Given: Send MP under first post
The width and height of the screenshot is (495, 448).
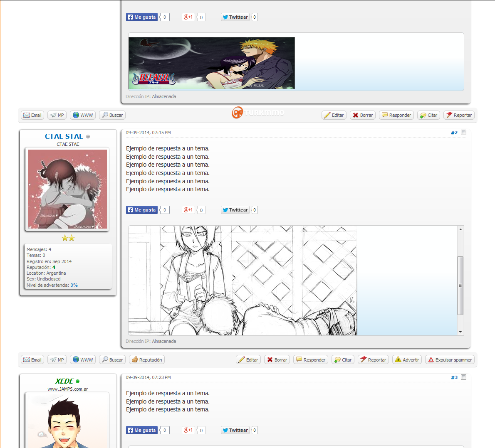Looking at the screenshot, I should coord(57,115).
